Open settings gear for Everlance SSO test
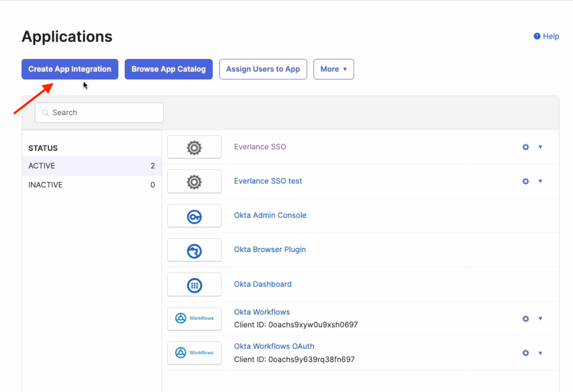 (526, 181)
